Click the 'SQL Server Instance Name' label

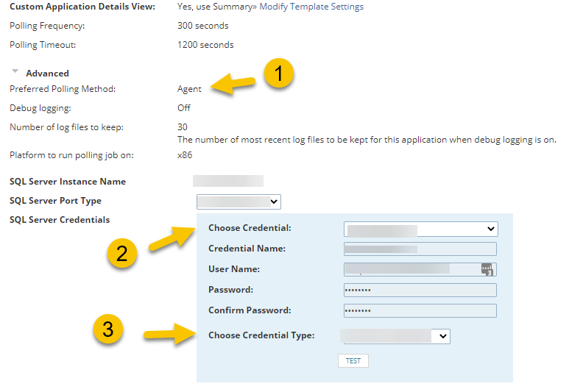click(x=68, y=182)
